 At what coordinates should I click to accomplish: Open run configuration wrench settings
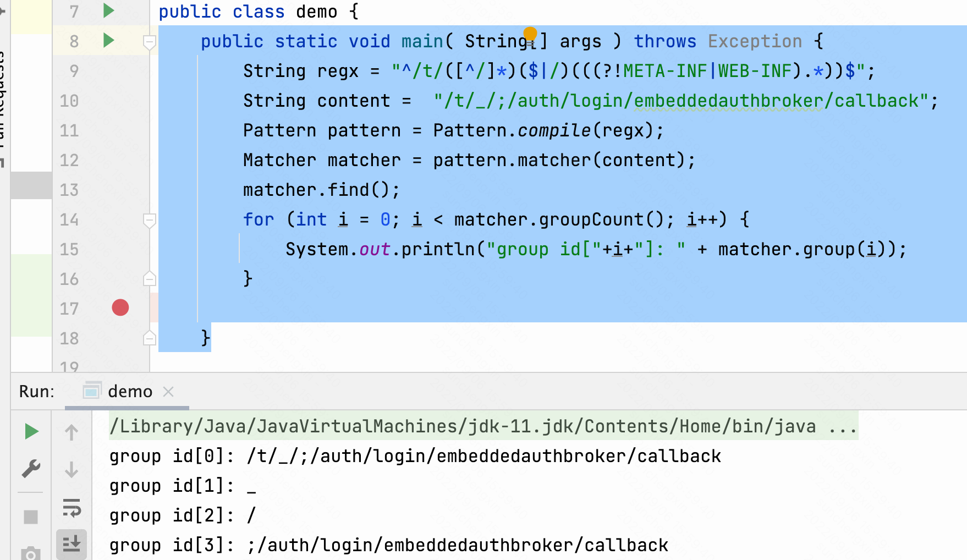(x=31, y=469)
